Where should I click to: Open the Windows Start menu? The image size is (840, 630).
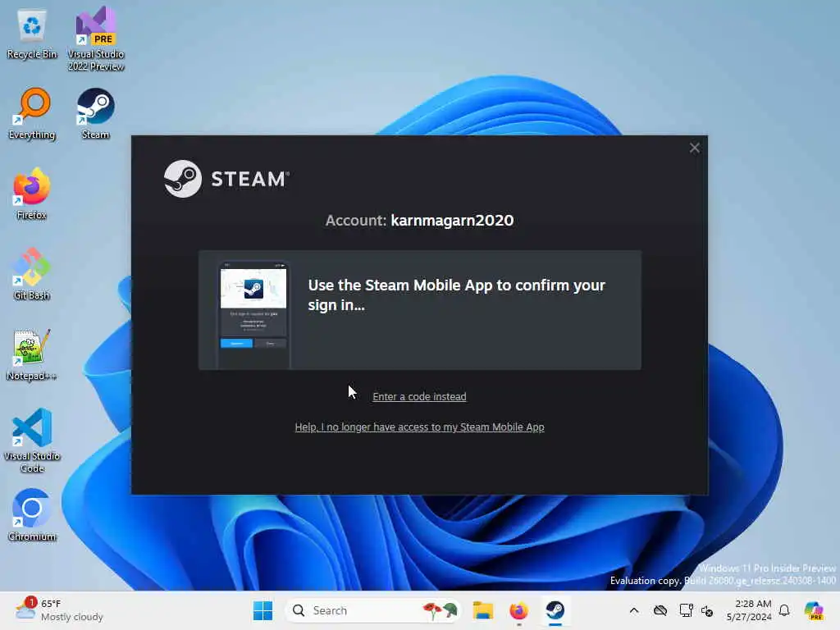tap(262, 610)
